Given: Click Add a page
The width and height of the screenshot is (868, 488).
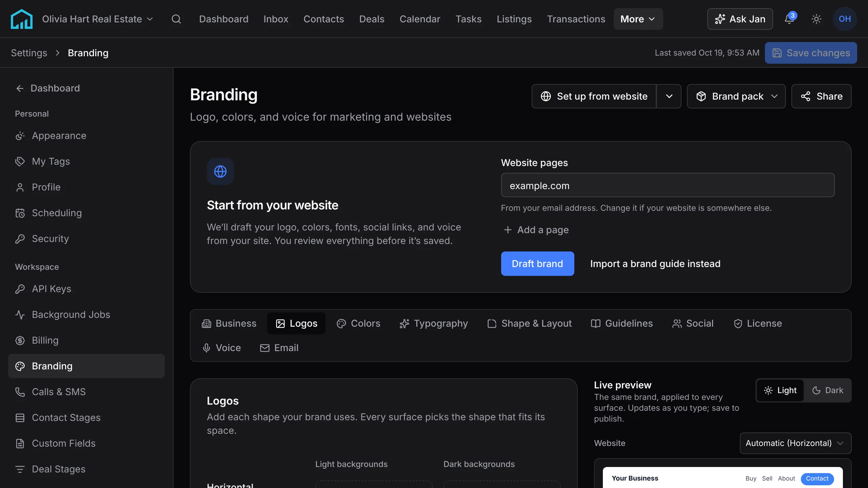Looking at the screenshot, I should point(536,230).
